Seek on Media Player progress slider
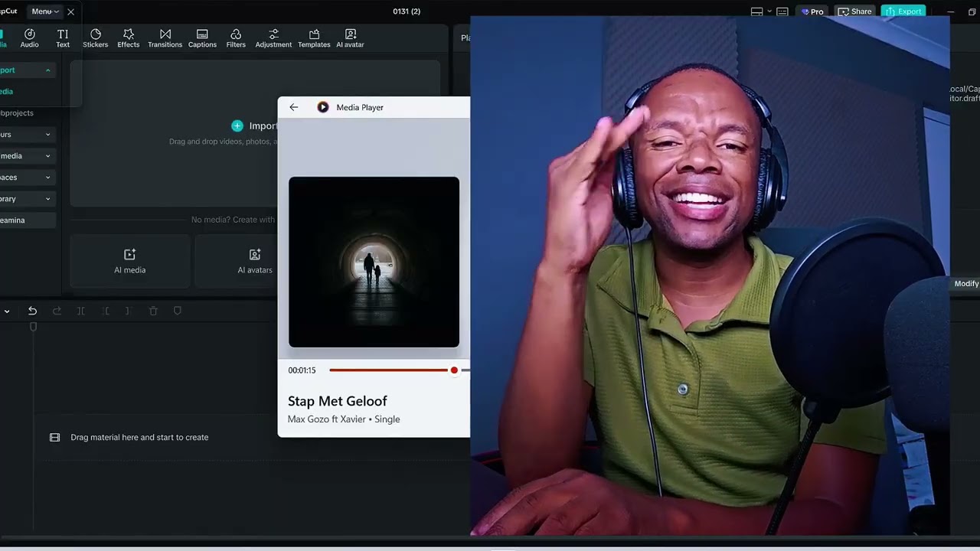Viewport: 980px width, 551px height. click(400, 370)
